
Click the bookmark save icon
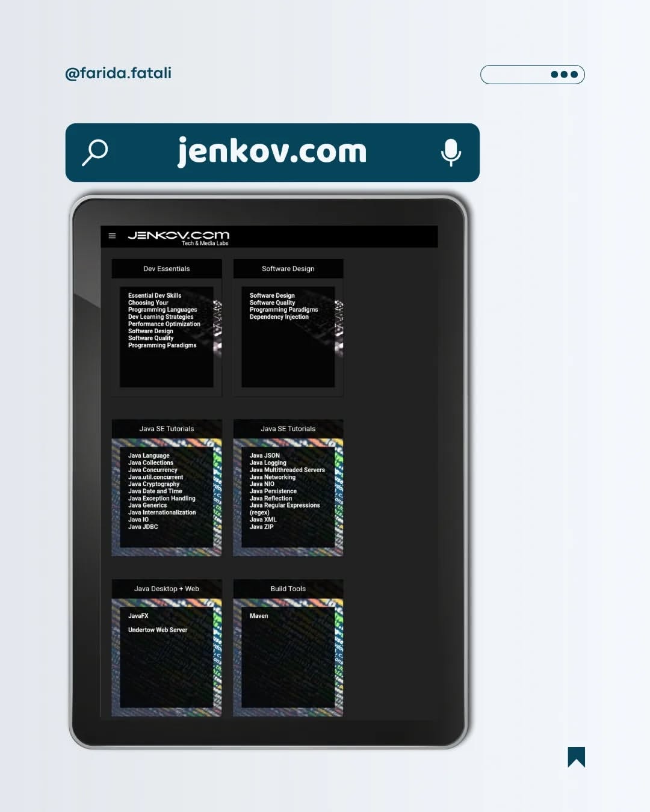[576, 757]
